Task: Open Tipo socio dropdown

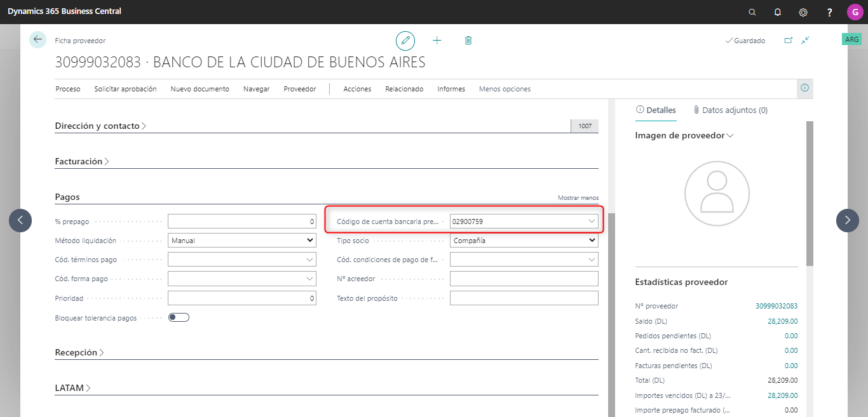Action: 524,241
